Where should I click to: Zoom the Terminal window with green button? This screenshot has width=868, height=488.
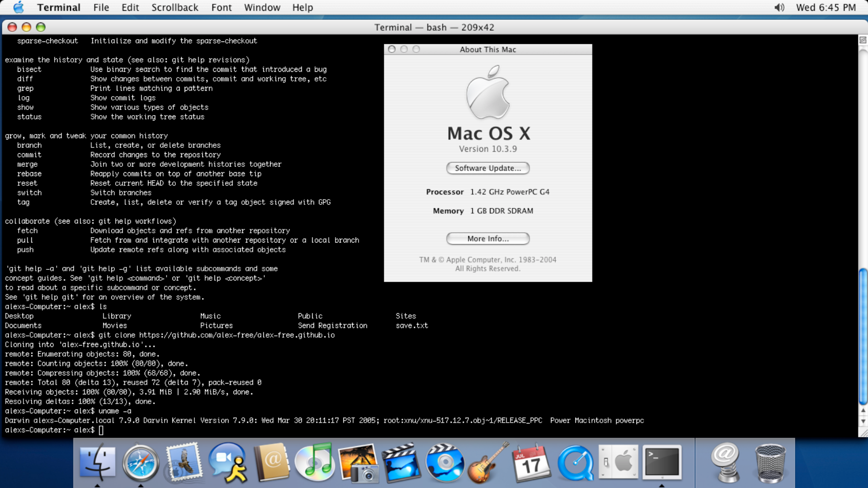click(x=41, y=27)
